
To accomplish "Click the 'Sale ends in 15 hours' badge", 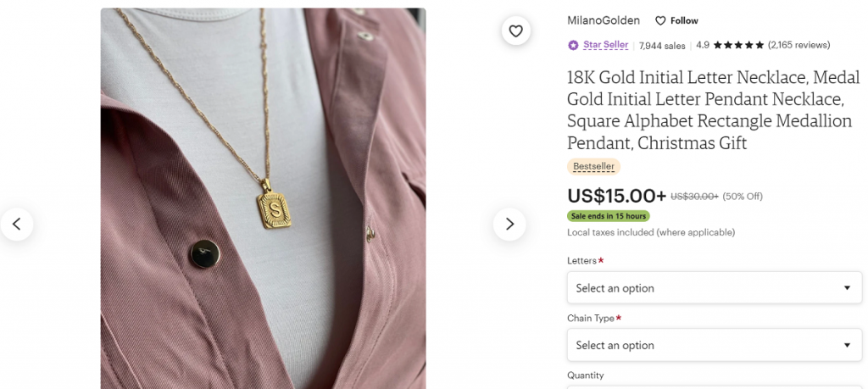I will click(x=608, y=216).
